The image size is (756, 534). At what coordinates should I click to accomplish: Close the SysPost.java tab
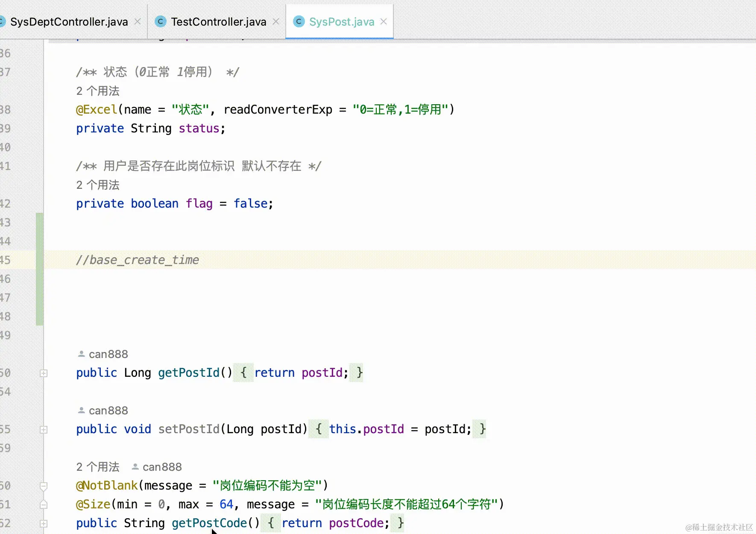click(384, 21)
